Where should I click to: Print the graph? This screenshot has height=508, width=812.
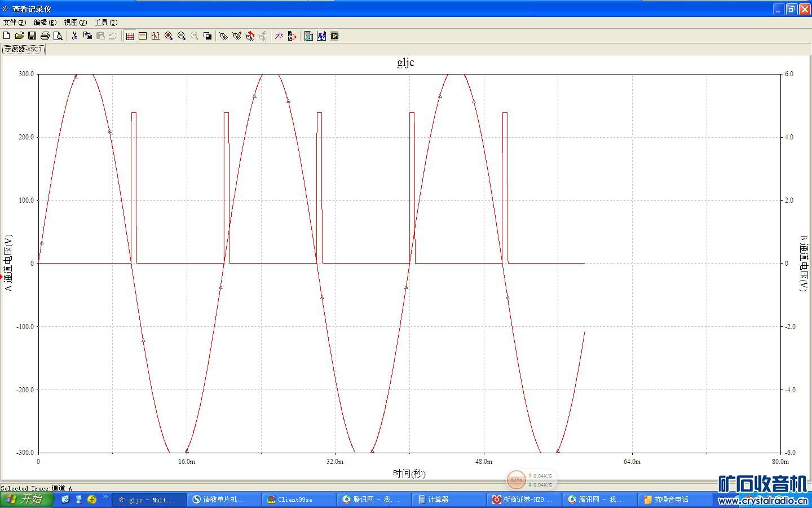tap(45, 36)
